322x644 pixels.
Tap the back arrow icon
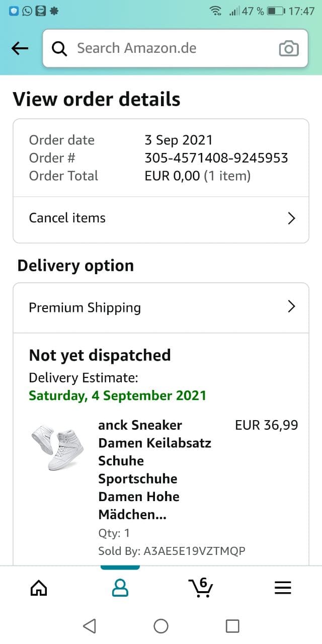(x=20, y=48)
